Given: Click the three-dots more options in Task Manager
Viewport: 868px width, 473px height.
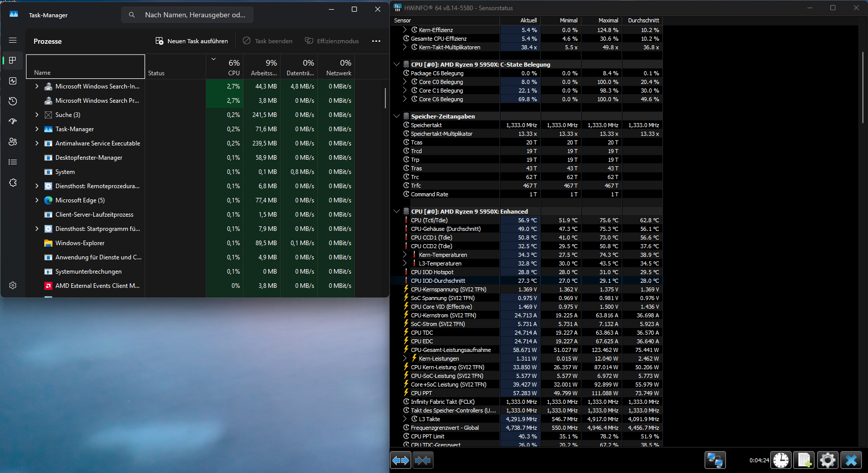Looking at the screenshot, I should click(x=376, y=41).
